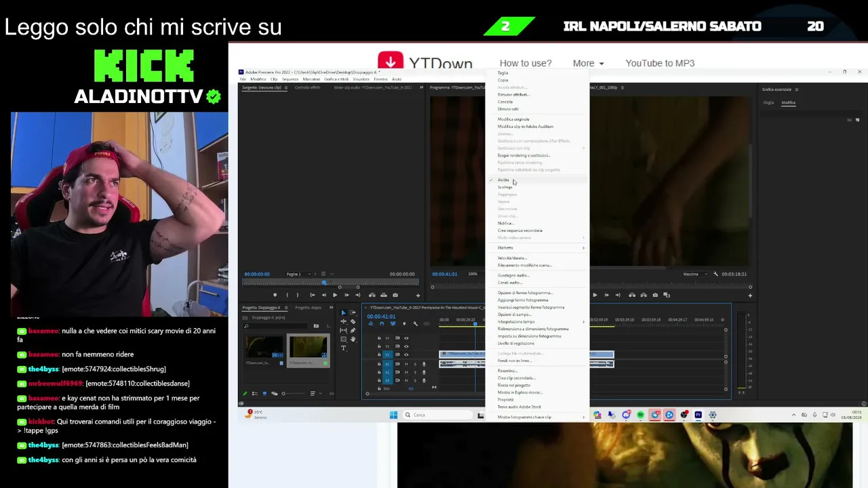Click the YouTube to MP3 link
Viewport: 868px width, 488px height.
click(x=660, y=63)
